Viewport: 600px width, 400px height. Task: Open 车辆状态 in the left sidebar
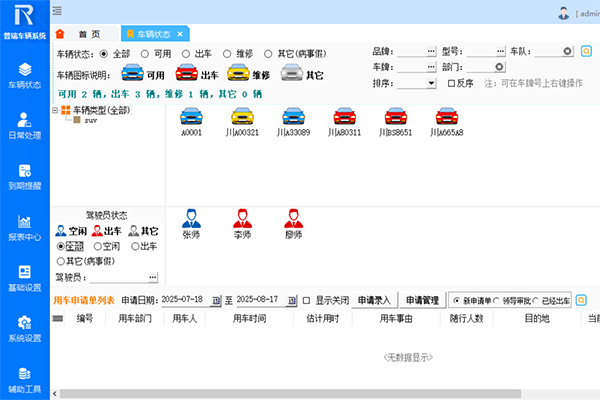click(24, 75)
